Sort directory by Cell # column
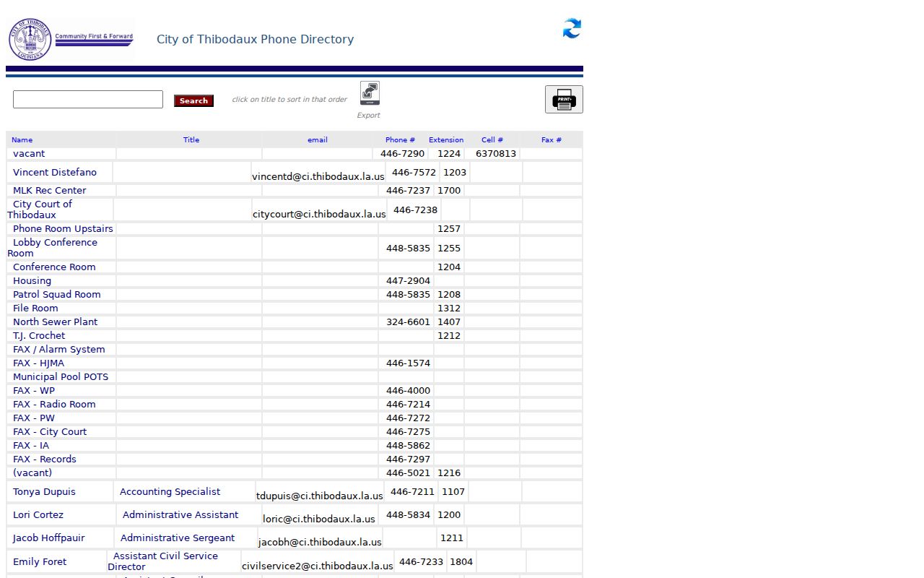The height and width of the screenshot is (578, 924). pos(492,140)
